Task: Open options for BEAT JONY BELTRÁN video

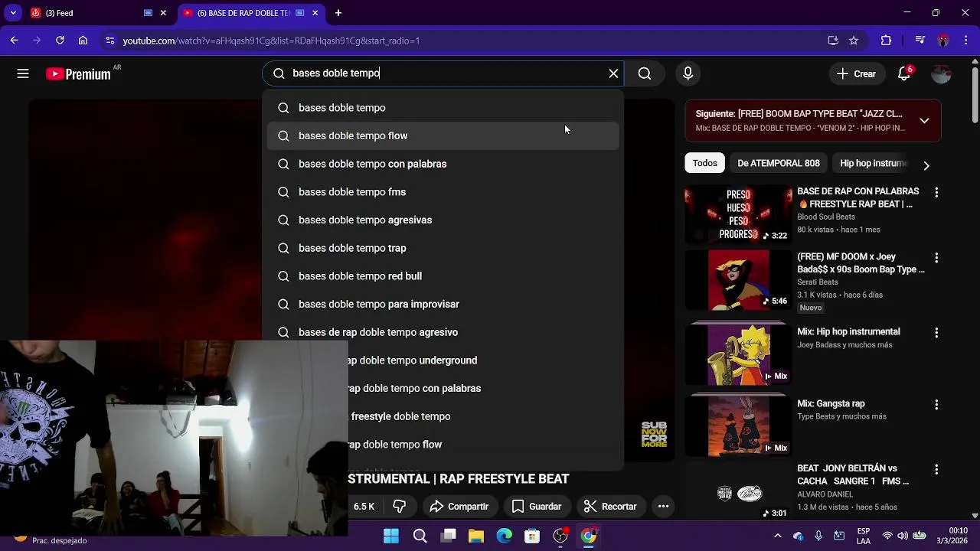Action: click(936, 469)
